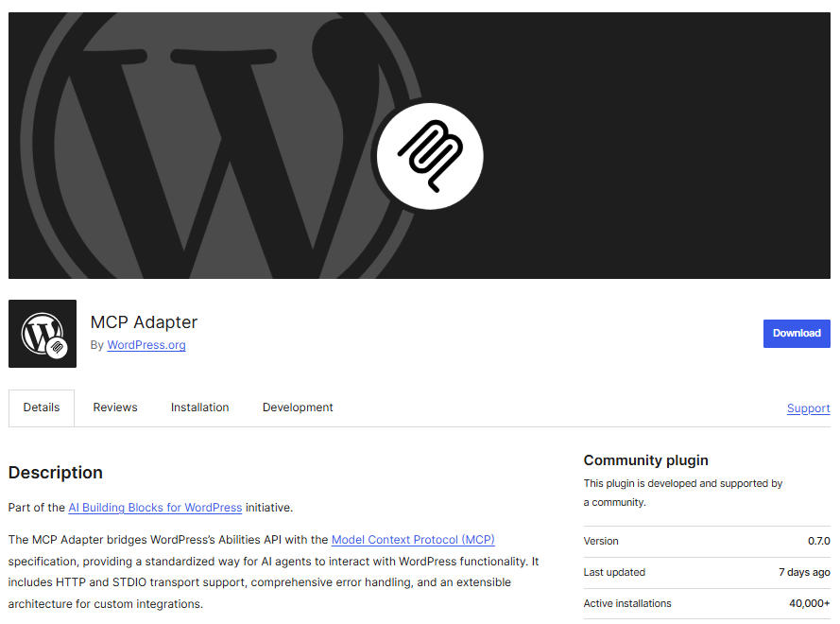Switch to the Details tab
840x624 pixels.
[x=42, y=407]
